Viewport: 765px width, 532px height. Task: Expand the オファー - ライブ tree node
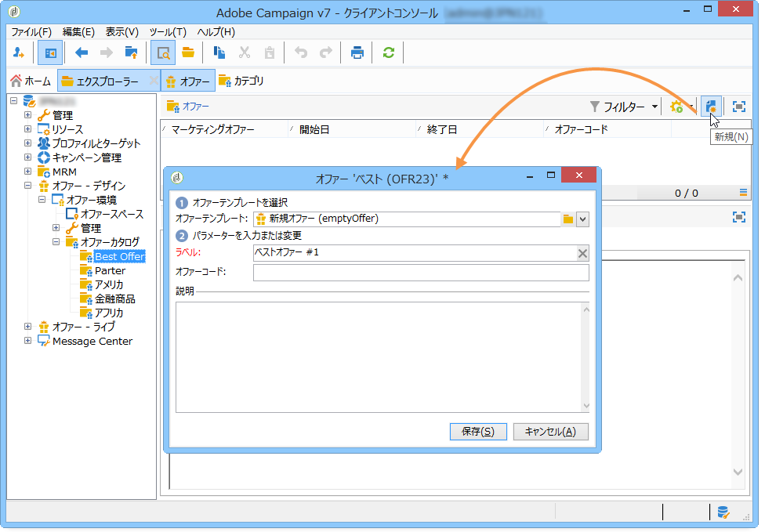(27, 326)
